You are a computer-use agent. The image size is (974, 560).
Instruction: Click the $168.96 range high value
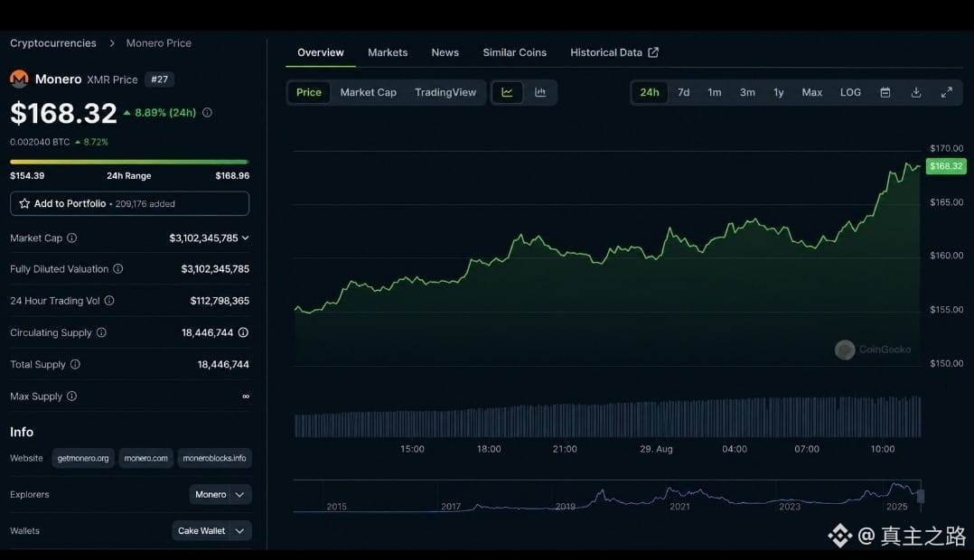232,176
